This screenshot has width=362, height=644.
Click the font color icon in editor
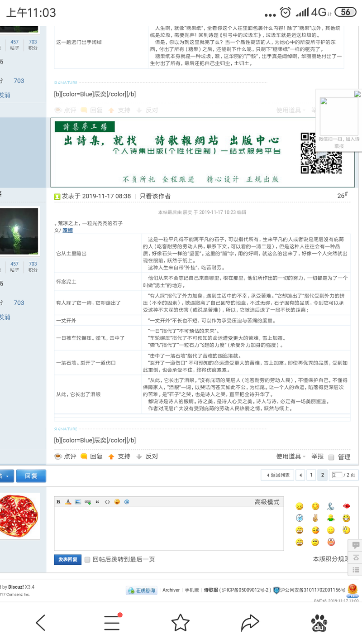(68, 502)
